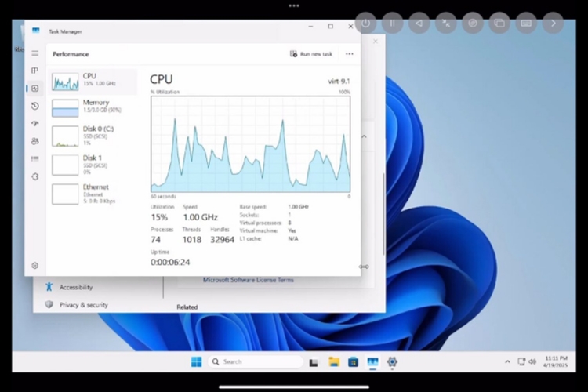Show the on-screen keyboard from VM toolbar
The image size is (588, 392).
[526, 24]
